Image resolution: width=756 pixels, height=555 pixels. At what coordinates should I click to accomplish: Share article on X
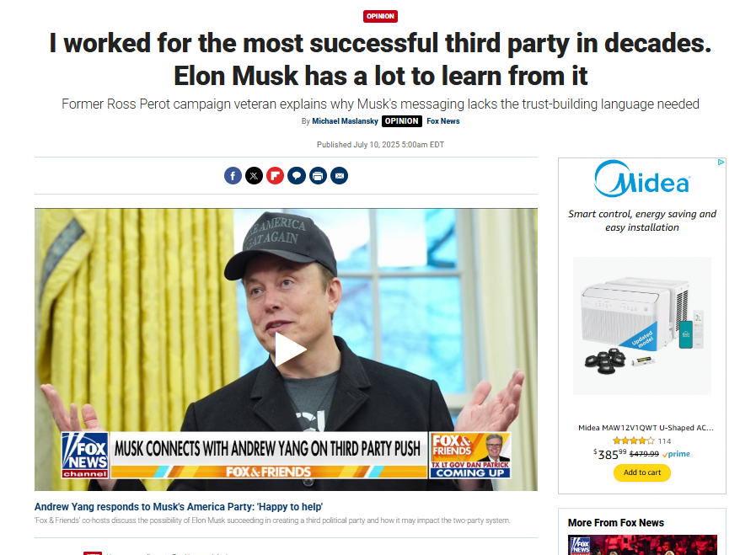click(x=254, y=176)
